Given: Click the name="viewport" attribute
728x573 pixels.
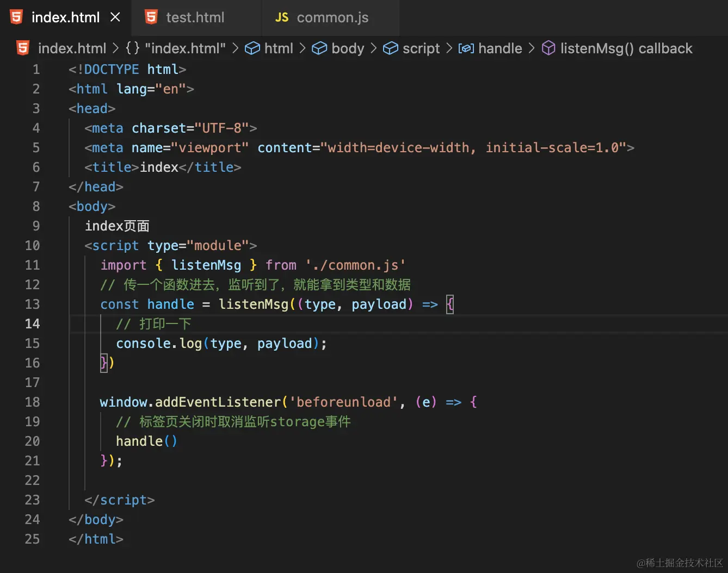Looking at the screenshot, I should click(x=190, y=148).
